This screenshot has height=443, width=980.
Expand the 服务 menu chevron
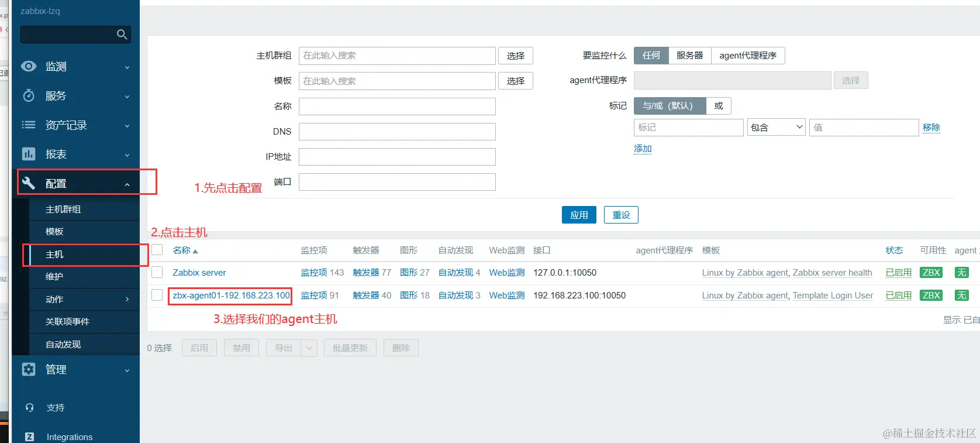point(127,97)
